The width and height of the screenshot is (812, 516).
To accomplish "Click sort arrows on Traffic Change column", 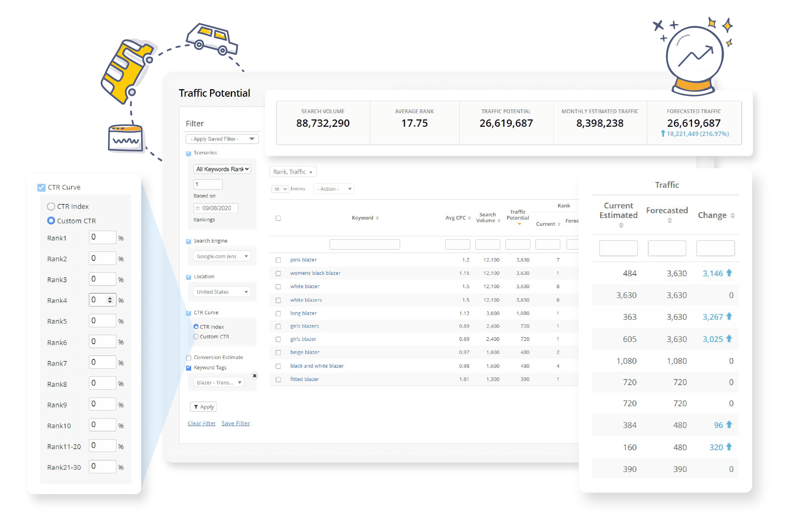I will (732, 215).
